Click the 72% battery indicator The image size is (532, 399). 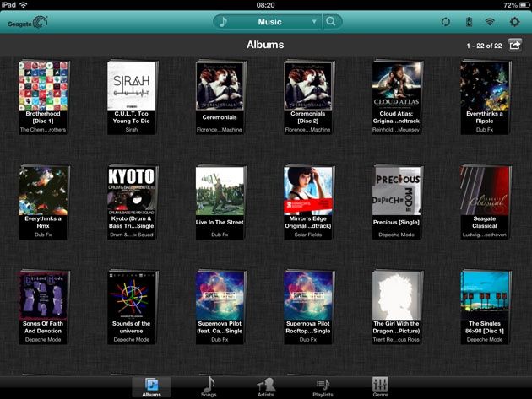point(515,5)
